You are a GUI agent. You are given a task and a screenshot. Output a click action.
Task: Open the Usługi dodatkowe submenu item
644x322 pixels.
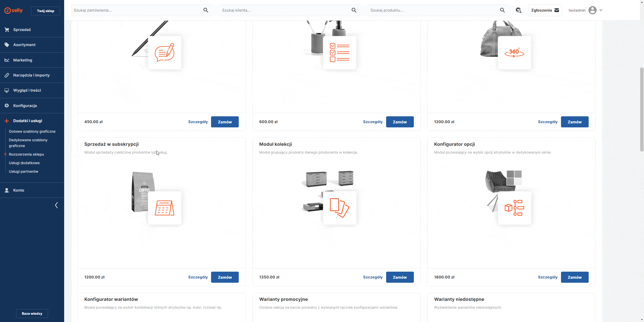point(24,163)
